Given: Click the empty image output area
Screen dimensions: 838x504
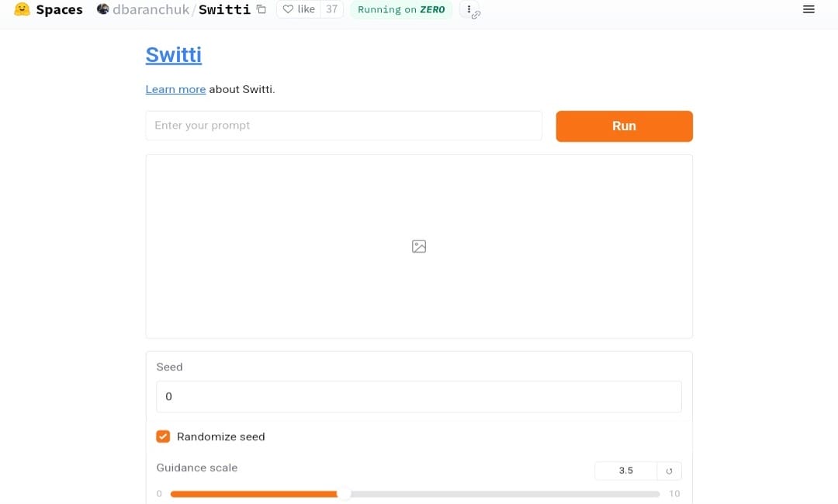Looking at the screenshot, I should point(419,247).
